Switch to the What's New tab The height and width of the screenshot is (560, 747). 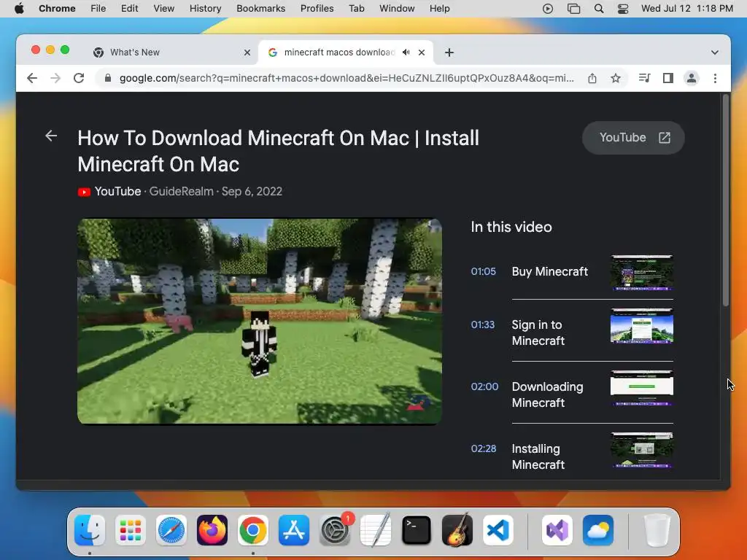point(171,52)
